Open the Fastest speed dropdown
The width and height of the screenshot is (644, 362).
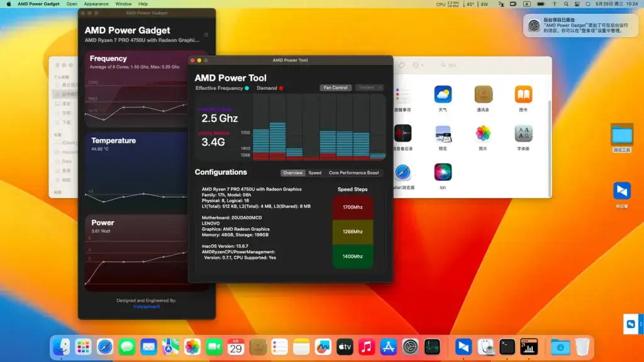[x=369, y=87]
